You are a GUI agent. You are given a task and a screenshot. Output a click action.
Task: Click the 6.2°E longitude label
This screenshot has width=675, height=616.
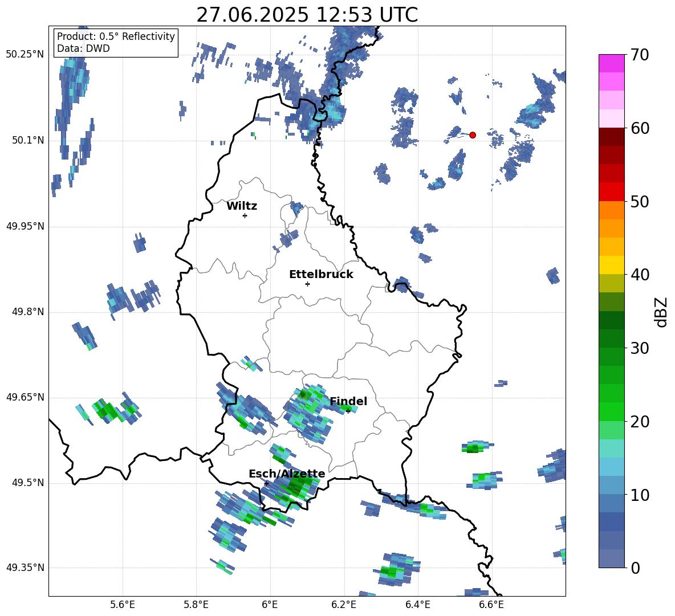[344, 605]
